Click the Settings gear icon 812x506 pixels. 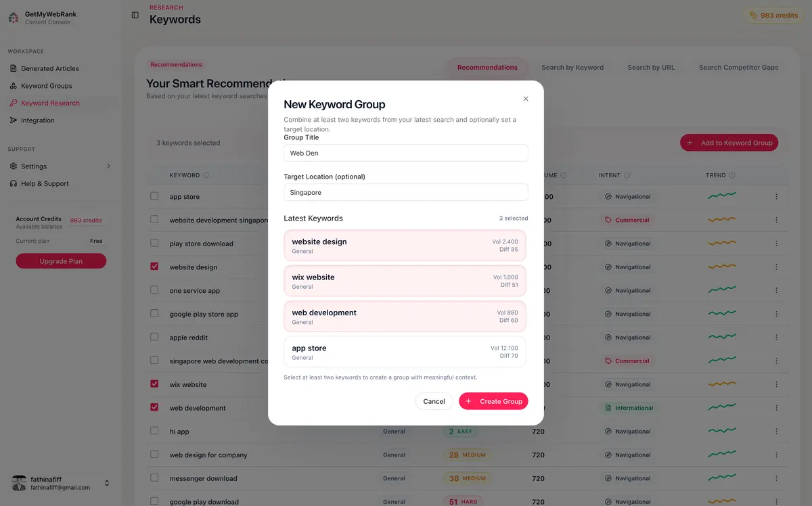[x=13, y=166]
